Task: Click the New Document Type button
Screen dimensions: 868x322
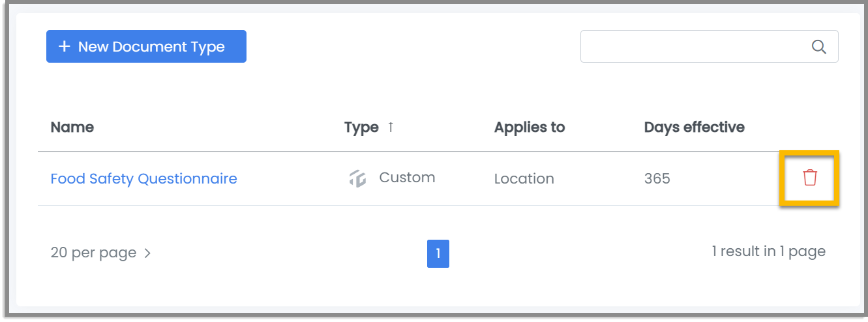Action: click(x=146, y=46)
